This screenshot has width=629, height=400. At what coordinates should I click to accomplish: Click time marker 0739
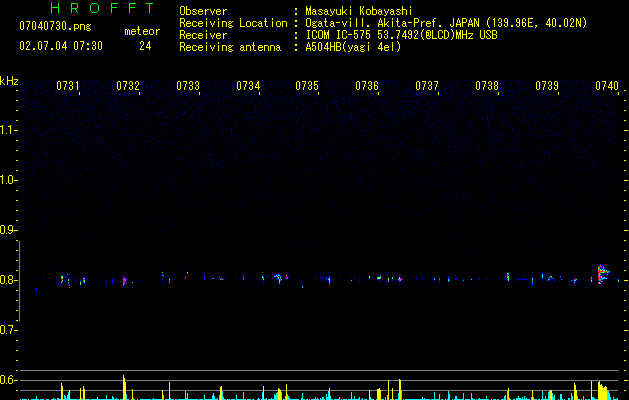[x=547, y=86]
